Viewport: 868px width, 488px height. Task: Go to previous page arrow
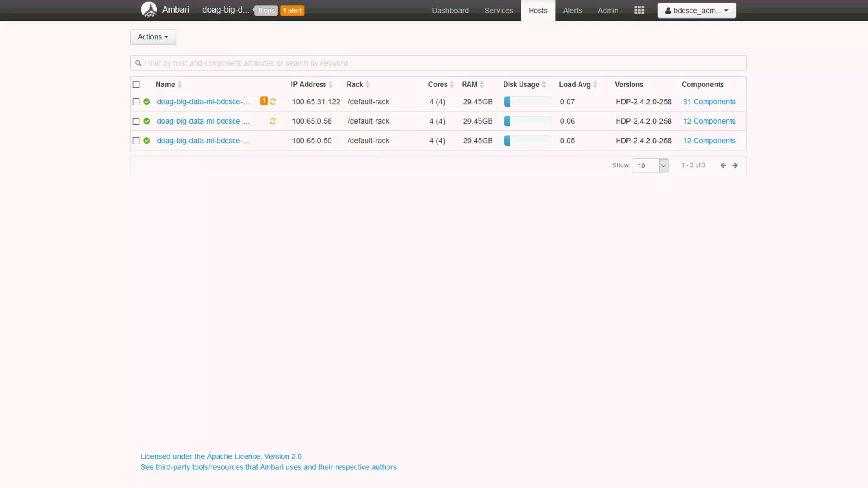[x=723, y=166]
